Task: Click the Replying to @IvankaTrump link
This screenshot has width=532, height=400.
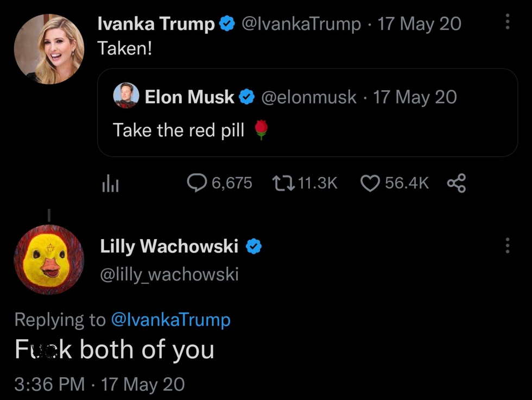Action: (172, 320)
